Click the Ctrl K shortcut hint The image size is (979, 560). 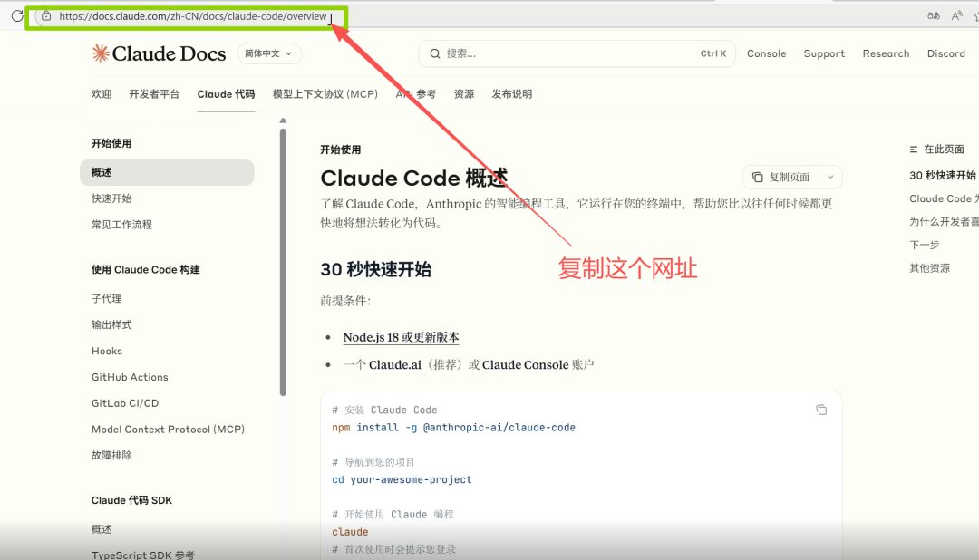tap(713, 53)
